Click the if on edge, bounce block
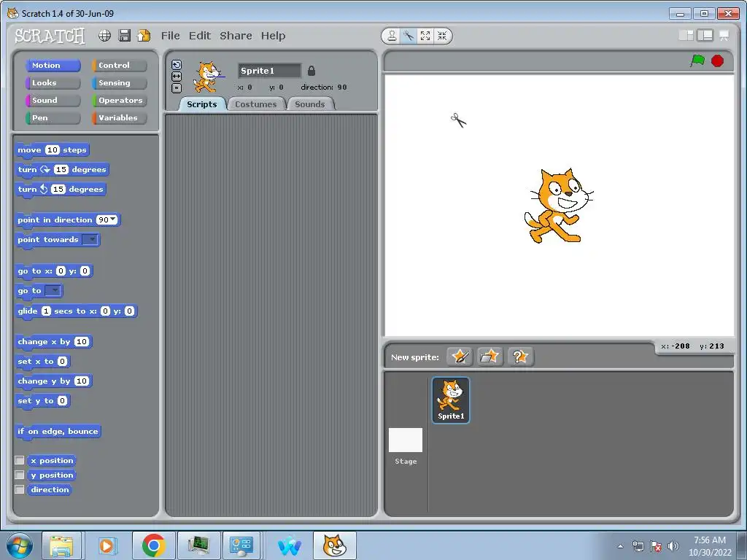 [58, 432]
